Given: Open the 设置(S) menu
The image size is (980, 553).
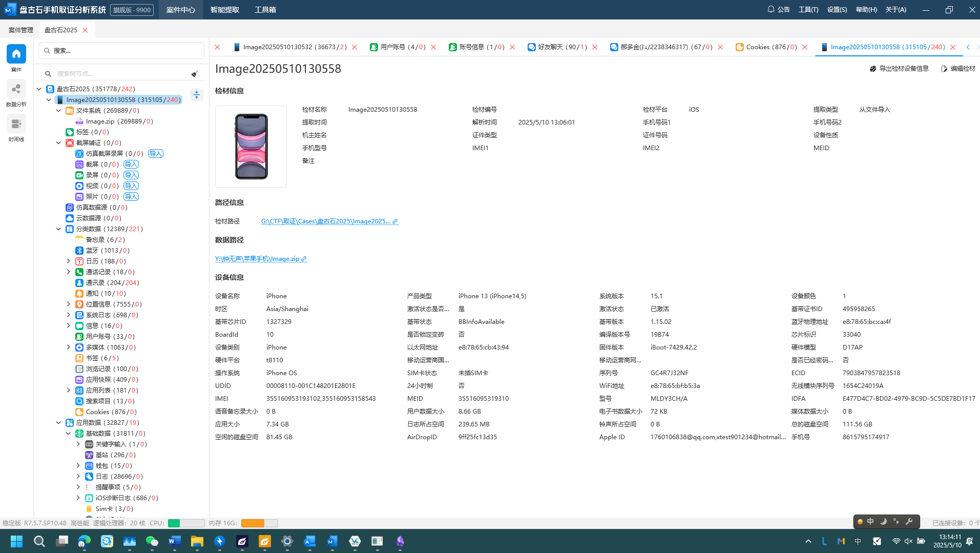Looking at the screenshot, I should [x=837, y=10].
